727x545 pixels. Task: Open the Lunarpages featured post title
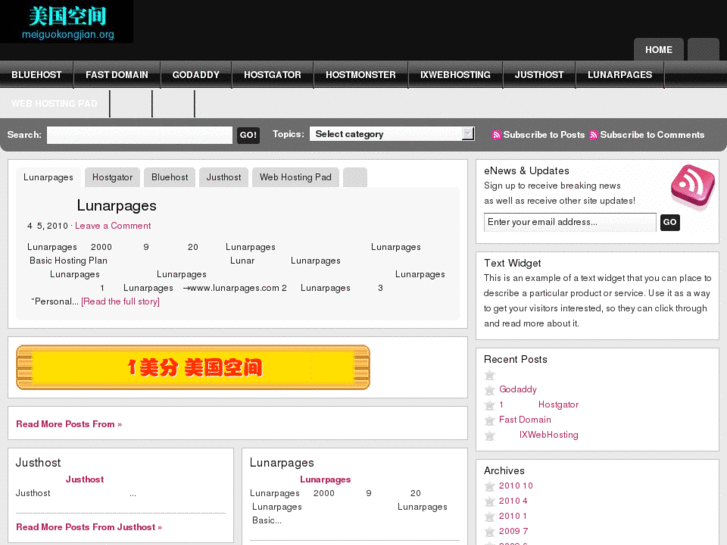coord(116,205)
